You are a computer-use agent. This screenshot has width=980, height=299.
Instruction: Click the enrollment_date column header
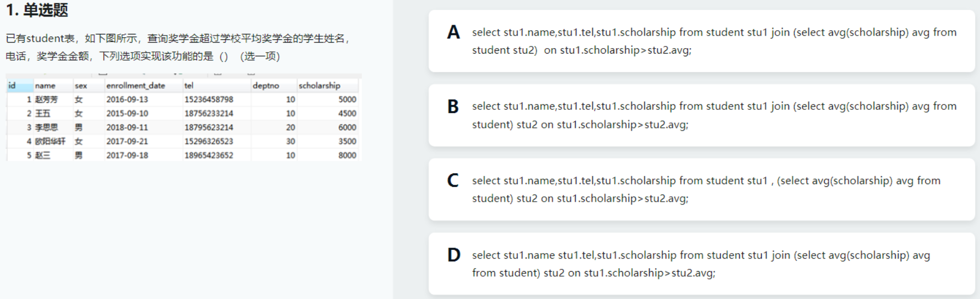[136, 86]
